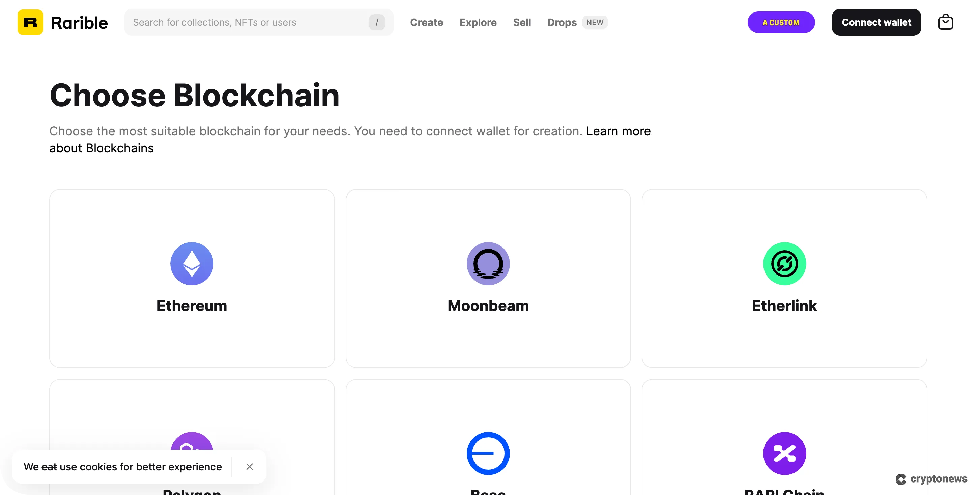Select the Ethereum card
The image size is (980, 495).
tap(192, 279)
